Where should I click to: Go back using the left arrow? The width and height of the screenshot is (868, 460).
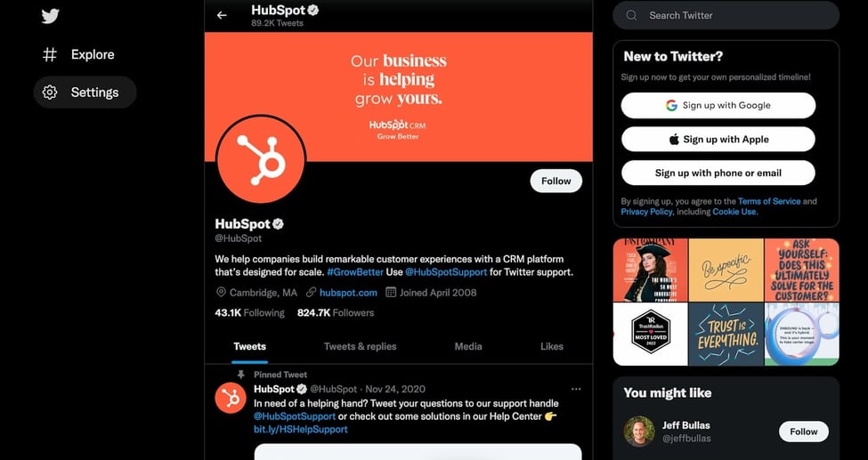coord(222,15)
